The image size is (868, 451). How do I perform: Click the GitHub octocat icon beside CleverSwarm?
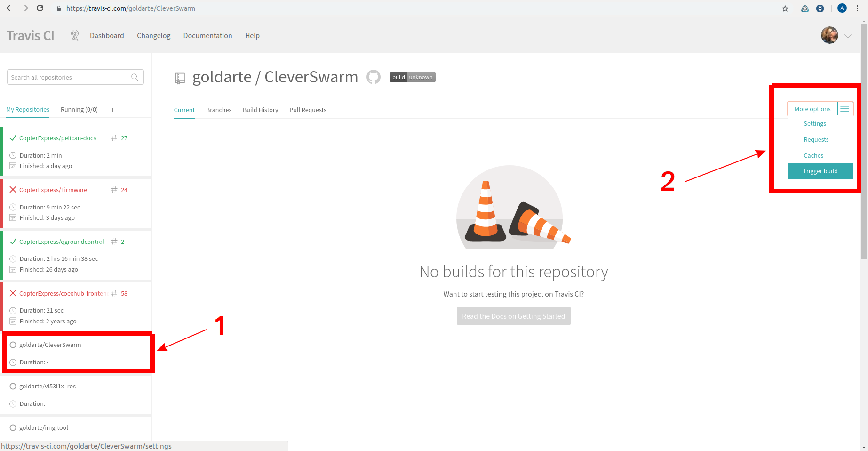coord(374,77)
